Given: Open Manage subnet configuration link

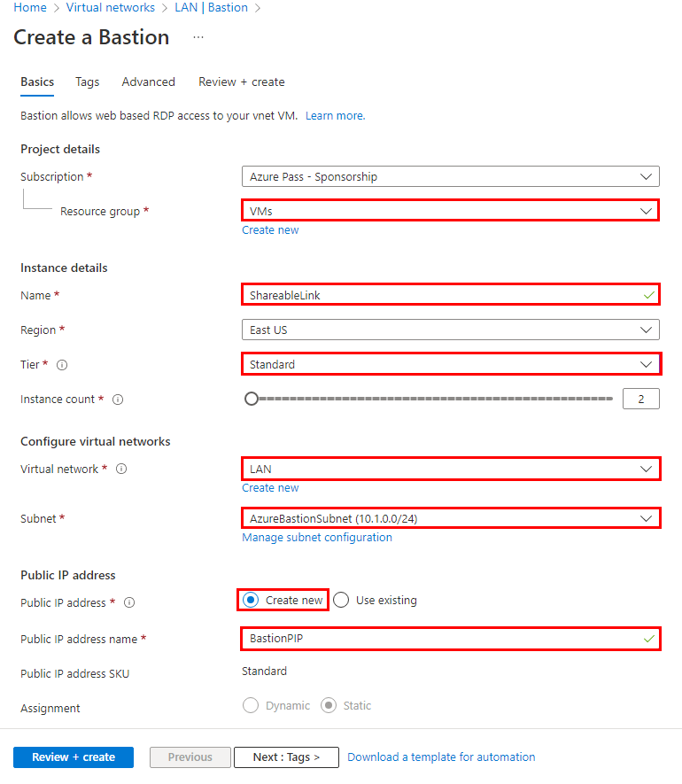Looking at the screenshot, I should [317, 538].
